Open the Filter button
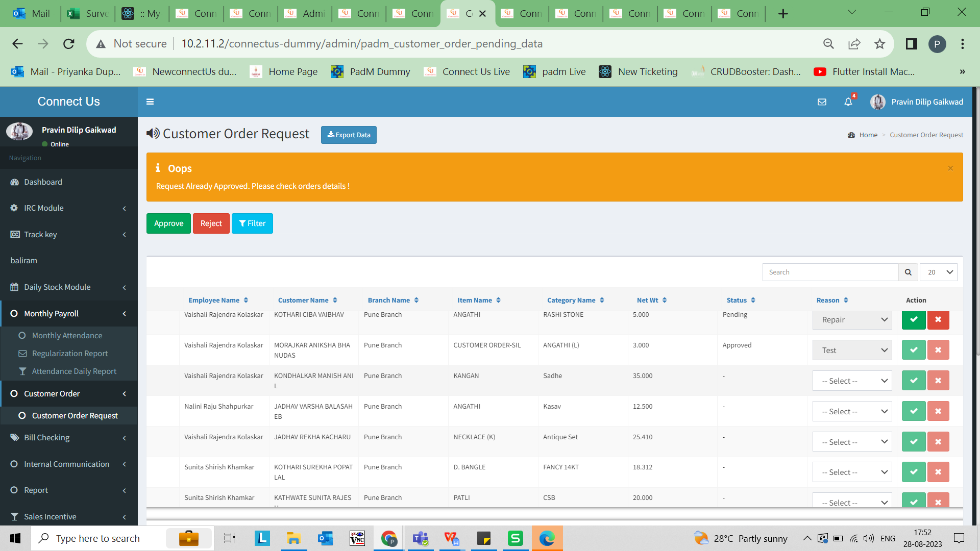Screen dimensions: 980x551 [x=252, y=223]
